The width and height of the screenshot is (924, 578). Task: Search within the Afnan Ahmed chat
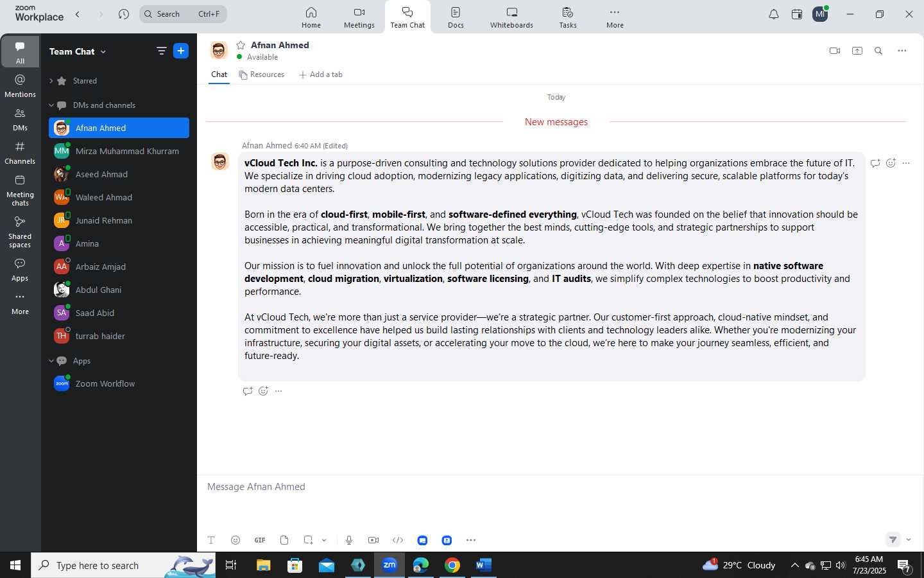coord(878,51)
